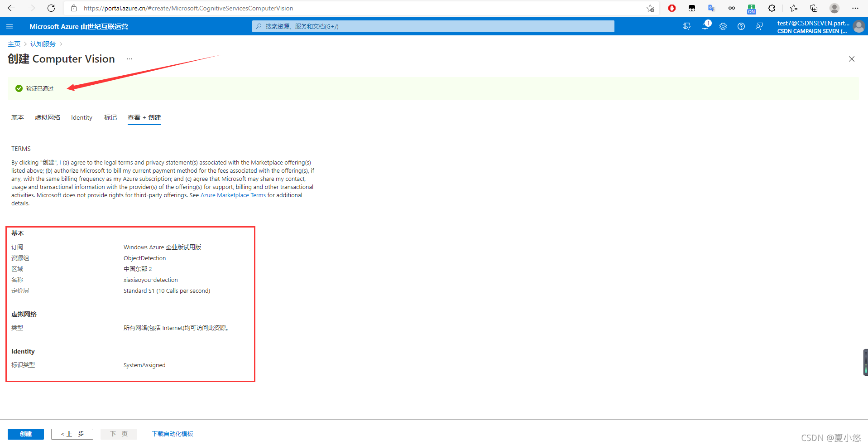The width and height of the screenshot is (868, 446).
Task: Click the 下一页 button
Action: (119, 434)
